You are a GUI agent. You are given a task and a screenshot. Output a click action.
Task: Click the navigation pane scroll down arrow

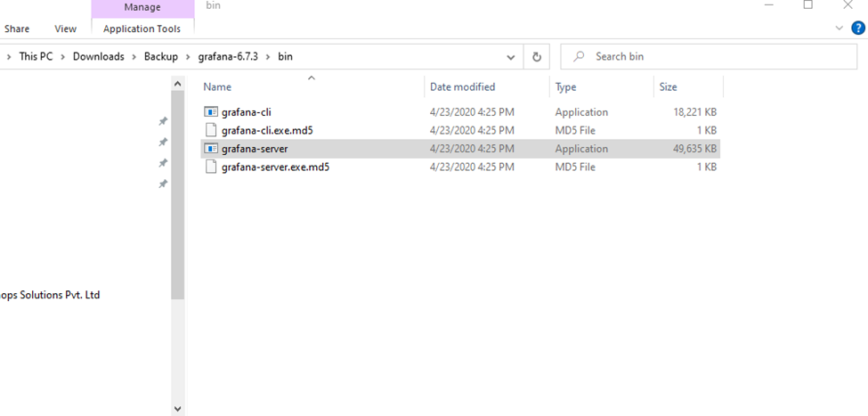point(177,409)
